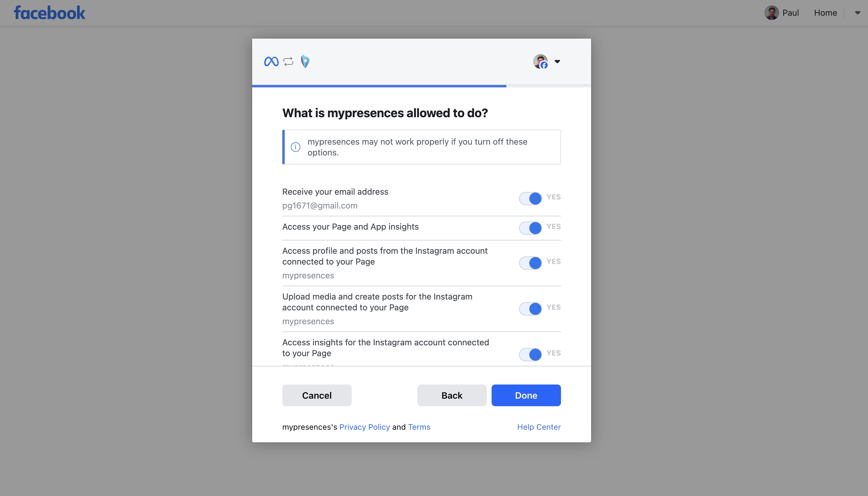Click the facebook logo at top left
The image size is (868, 496).
point(49,13)
